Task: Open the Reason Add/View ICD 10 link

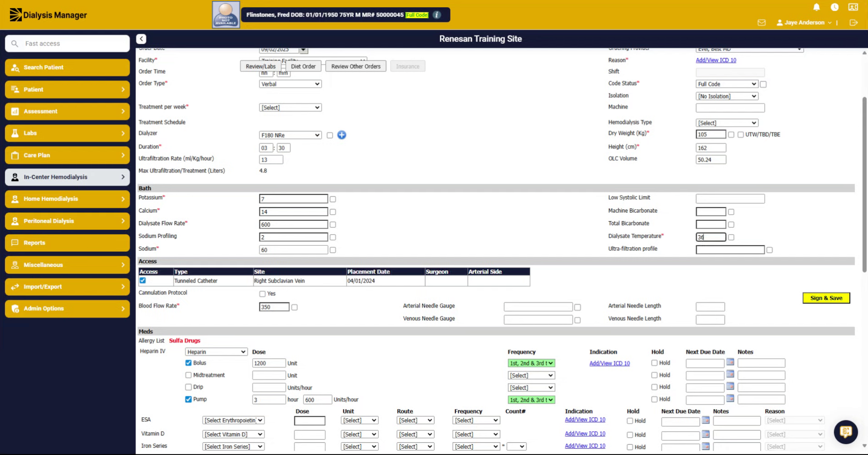Action: (x=716, y=60)
